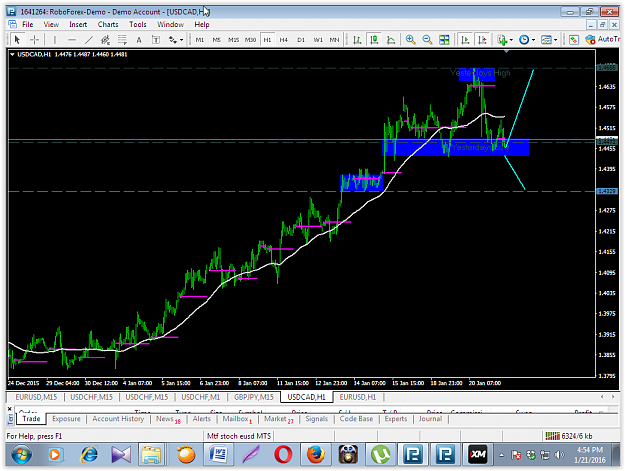Toggle chart auto scroll
This screenshot has width=625, height=471.
pos(465,39)
